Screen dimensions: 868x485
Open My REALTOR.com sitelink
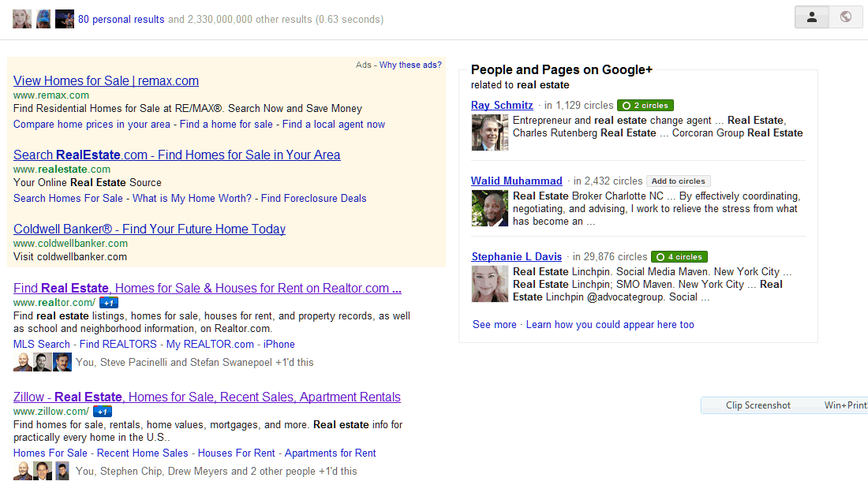(210, 344)
